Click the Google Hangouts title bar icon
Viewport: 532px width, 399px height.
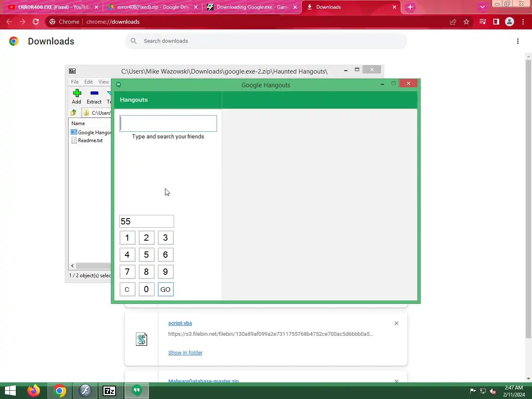tap(118, 85)
